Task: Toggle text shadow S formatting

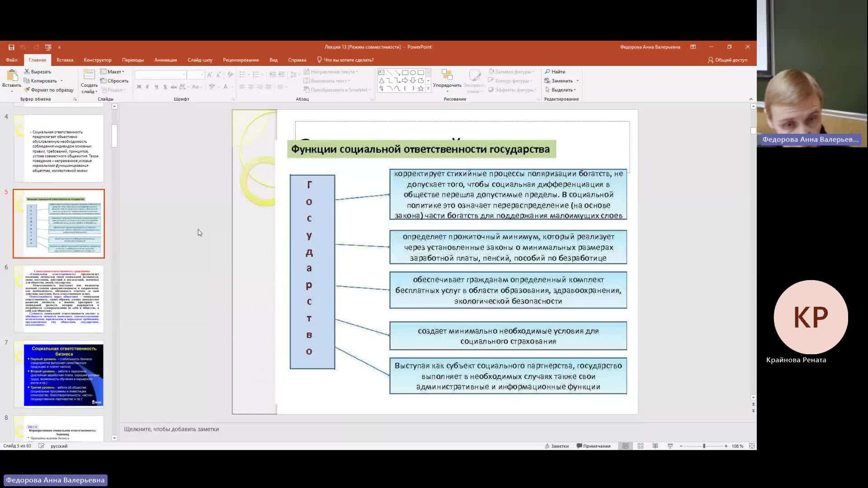Action: pos(165,87)
